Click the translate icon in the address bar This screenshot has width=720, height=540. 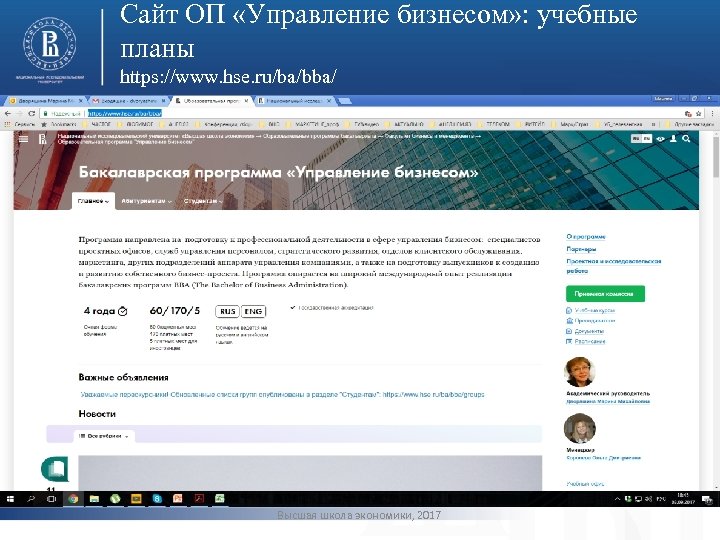(688, 113)
